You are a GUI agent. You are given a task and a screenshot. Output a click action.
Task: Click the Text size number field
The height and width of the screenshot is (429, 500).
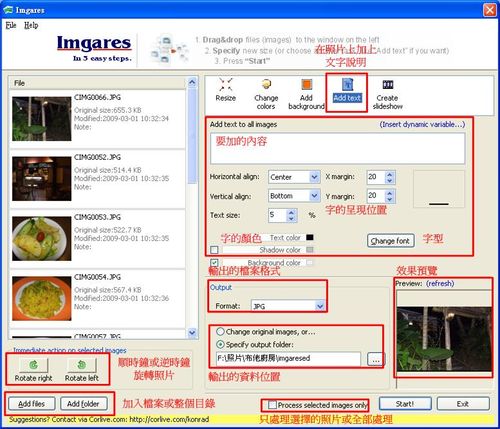pyautogui.click(x=277, y=215)
